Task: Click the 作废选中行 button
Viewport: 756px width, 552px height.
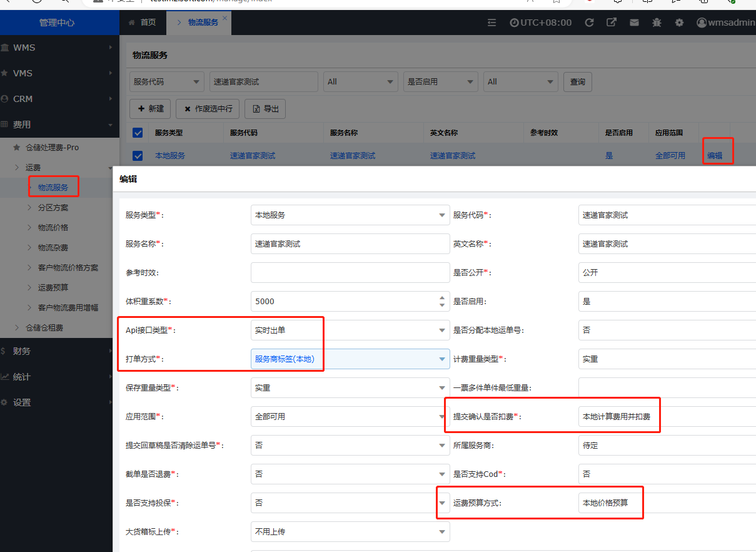Action: [x=208, y=108]
